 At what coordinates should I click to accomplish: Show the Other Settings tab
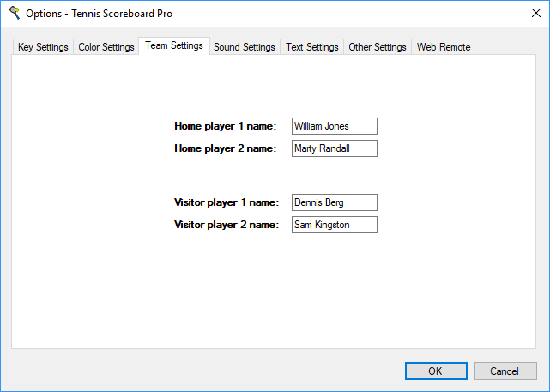click(x=377, y=47)
